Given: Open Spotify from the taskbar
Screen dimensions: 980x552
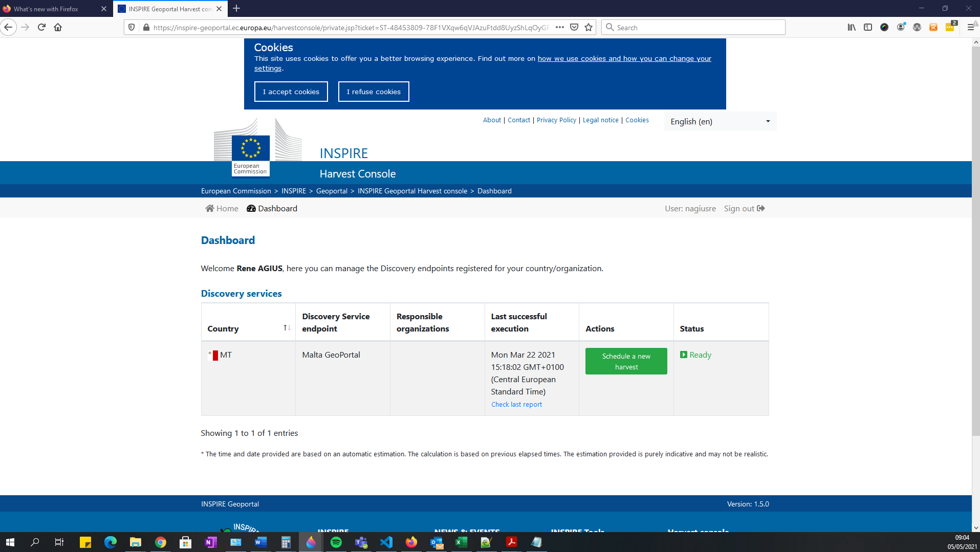Looking at the screenshot, I should [336, 542].
